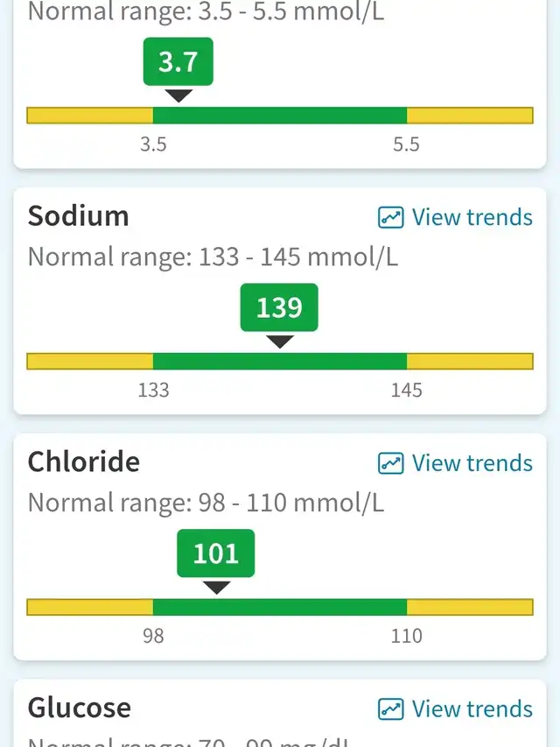
Task: Click the 3.5 lower limit label on top bar
Action: coord(153,145)
